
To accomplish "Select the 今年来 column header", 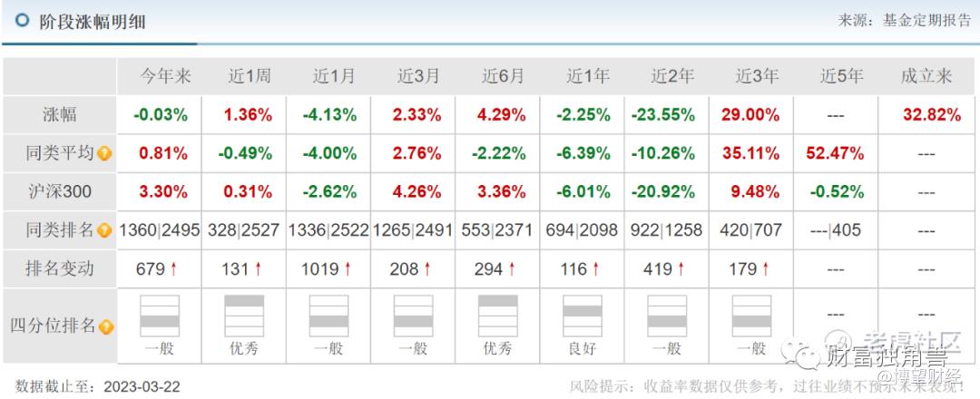I will 163,77.
